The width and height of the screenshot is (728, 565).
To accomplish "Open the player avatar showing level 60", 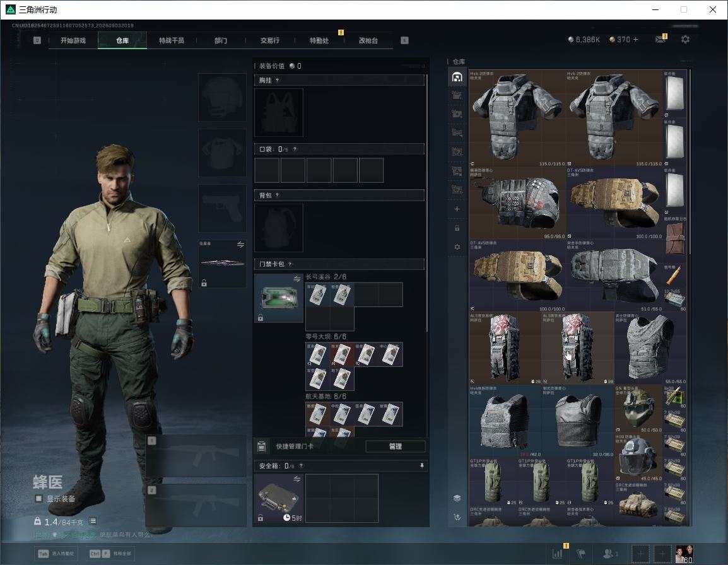I will [684, 554].
